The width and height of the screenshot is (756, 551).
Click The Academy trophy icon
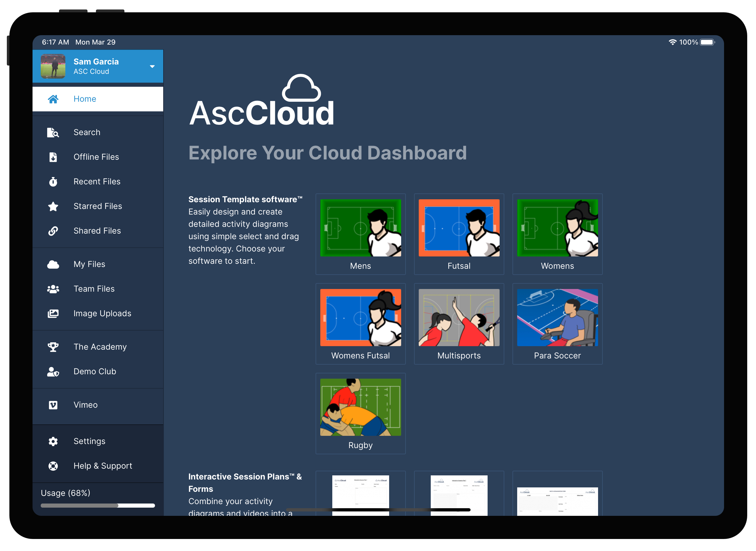point(53,347)
